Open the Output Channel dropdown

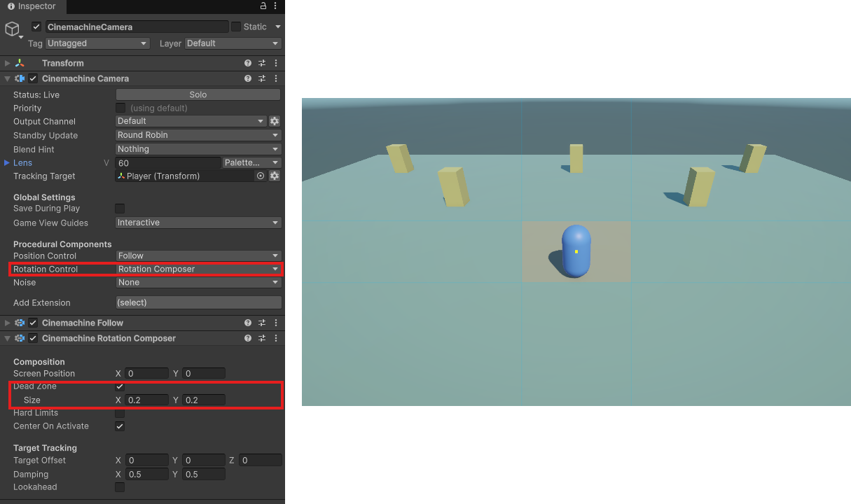pos(191,121)
